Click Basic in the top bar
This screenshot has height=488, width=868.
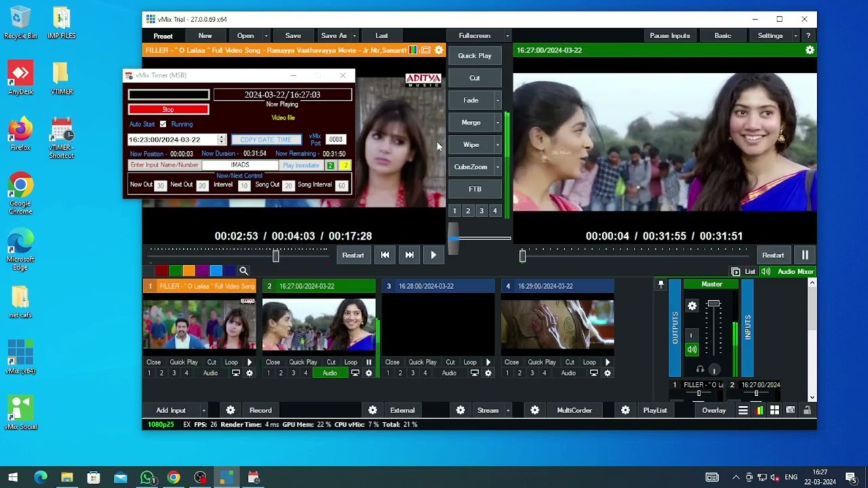pos(723,36)
